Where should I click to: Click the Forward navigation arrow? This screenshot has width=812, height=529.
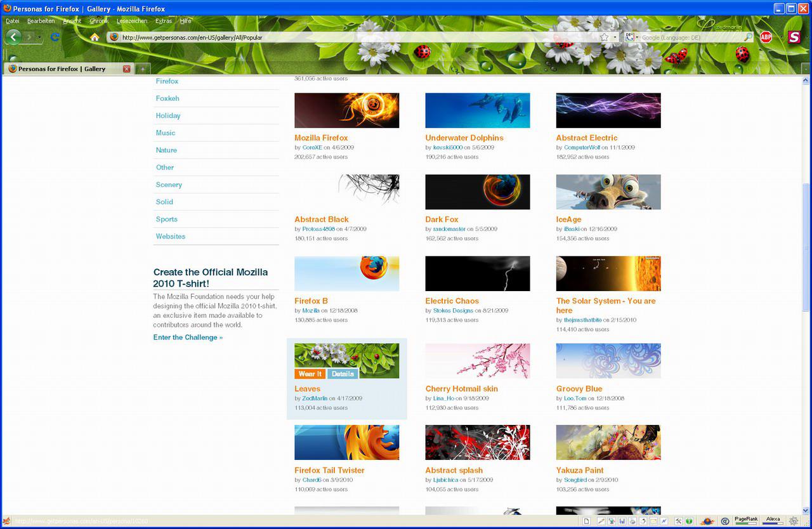[29, 37]
